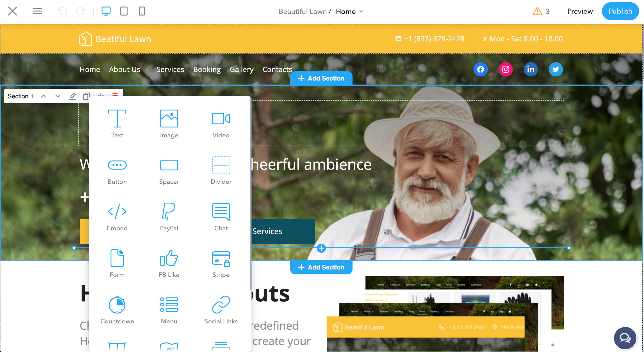Open the Home nav menu item

90,69
